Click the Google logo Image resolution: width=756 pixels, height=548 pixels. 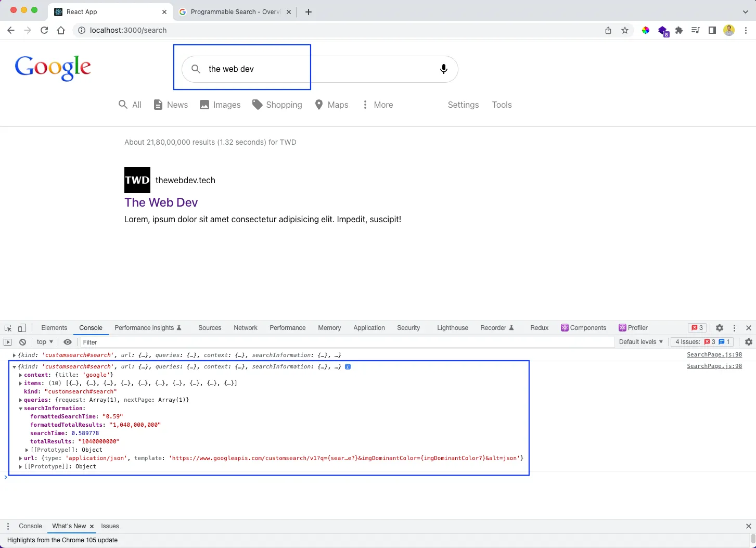pyautogui.click(x=53, y=68)
